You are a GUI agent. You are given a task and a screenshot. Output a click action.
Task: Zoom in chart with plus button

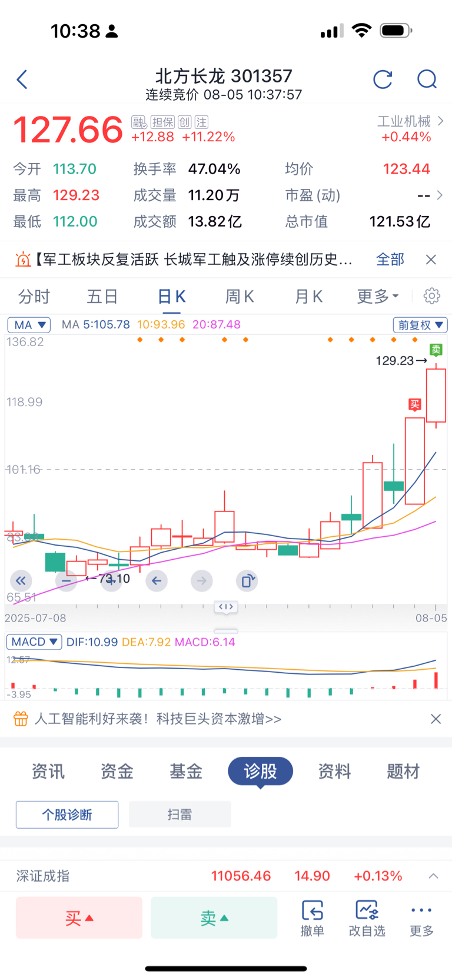coord(111,581)
